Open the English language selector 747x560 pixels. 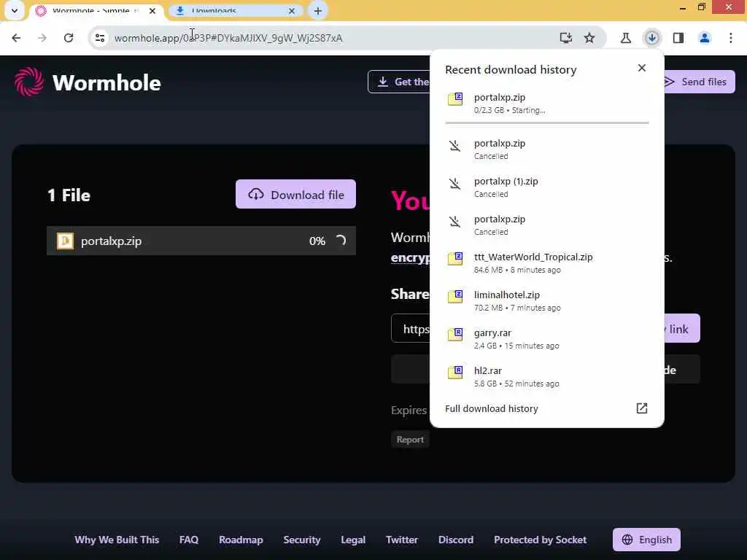click(x=646, y=540)
